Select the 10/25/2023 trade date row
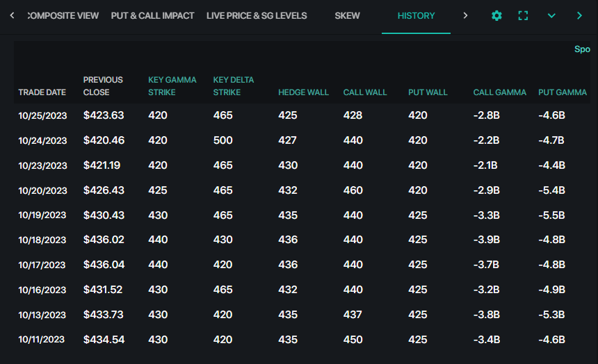The height and width of the screenshot is (364, 598). tap(42, 115)
